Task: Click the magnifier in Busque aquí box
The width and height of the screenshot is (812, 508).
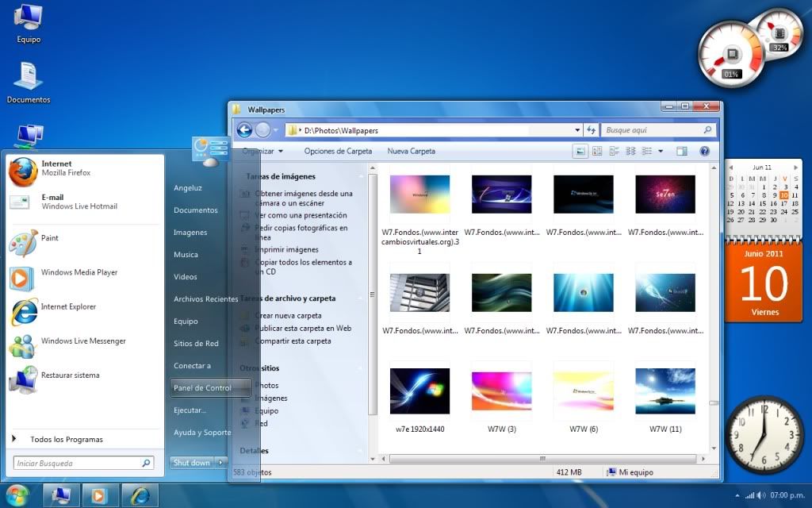Action: pyautogui.click(x=707, y=130)
